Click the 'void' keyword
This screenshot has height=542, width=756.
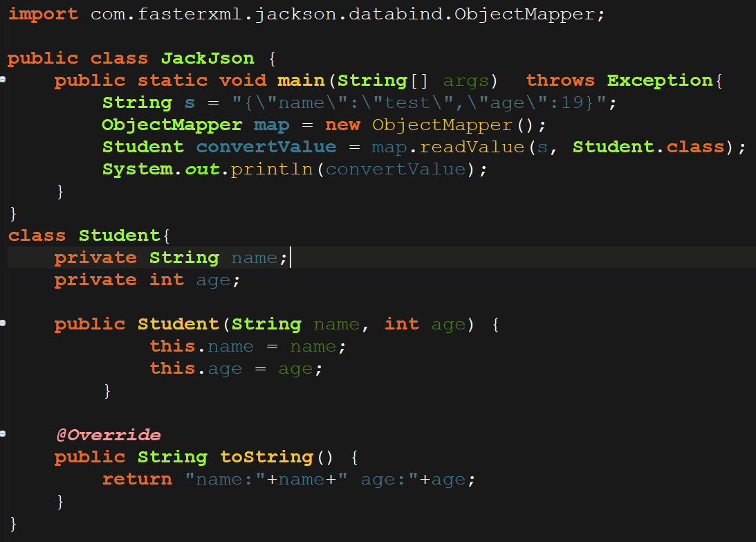pos(243,80)
